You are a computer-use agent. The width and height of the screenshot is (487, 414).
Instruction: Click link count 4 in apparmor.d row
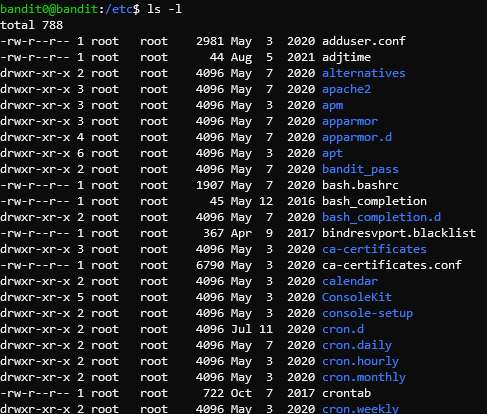pos(80,137)
